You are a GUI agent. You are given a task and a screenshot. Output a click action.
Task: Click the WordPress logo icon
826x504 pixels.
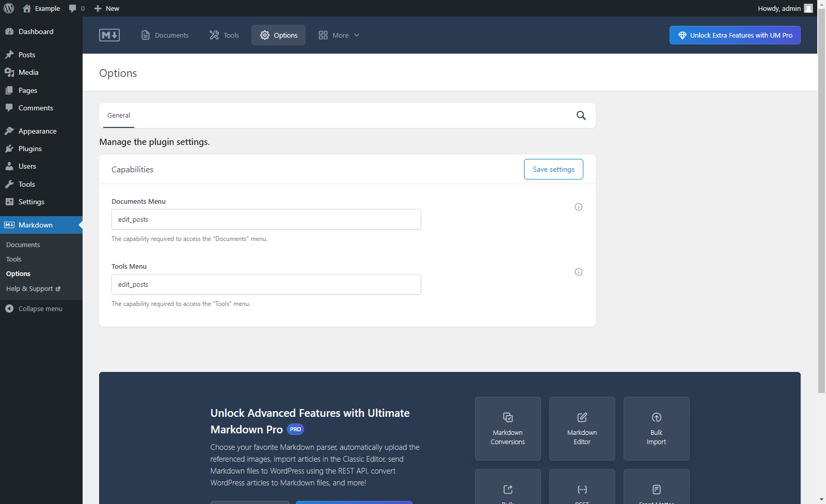click(x=9, y=8)
